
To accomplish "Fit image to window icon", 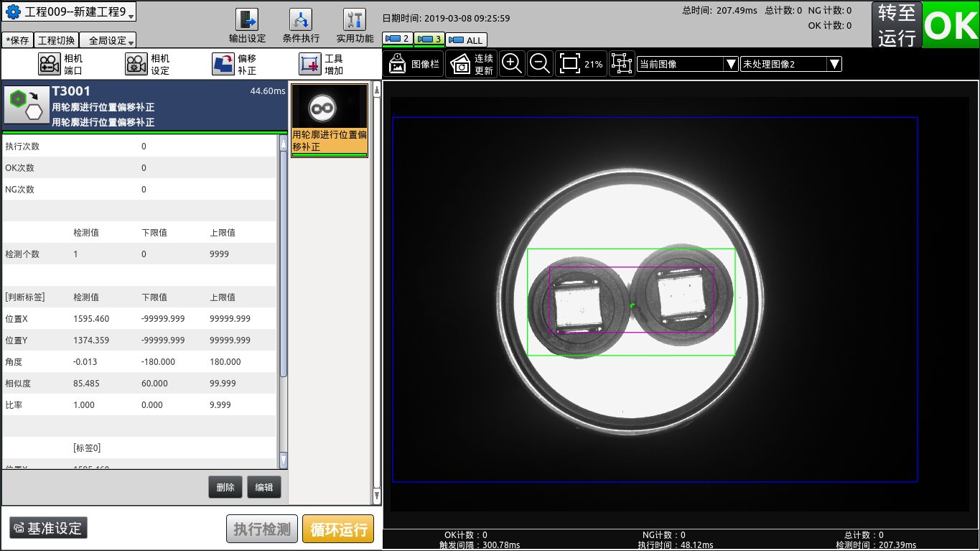I will [569, 64].
